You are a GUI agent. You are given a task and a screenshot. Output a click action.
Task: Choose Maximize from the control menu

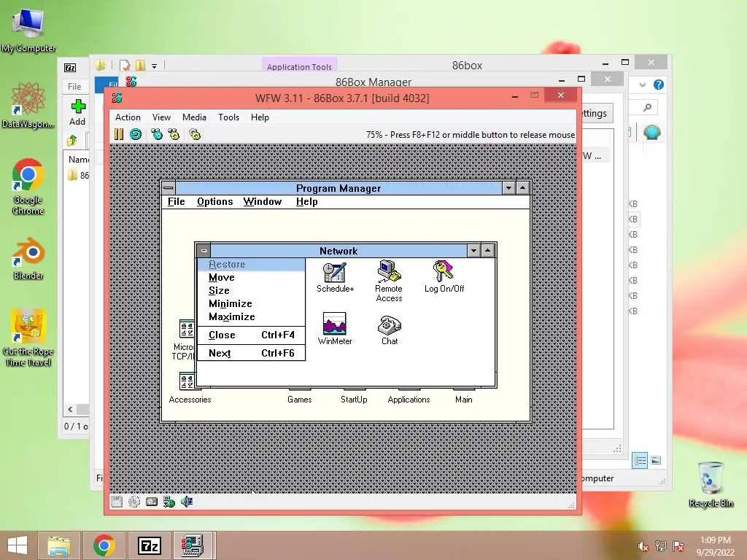pyautogui.click(x=251, y=316)
